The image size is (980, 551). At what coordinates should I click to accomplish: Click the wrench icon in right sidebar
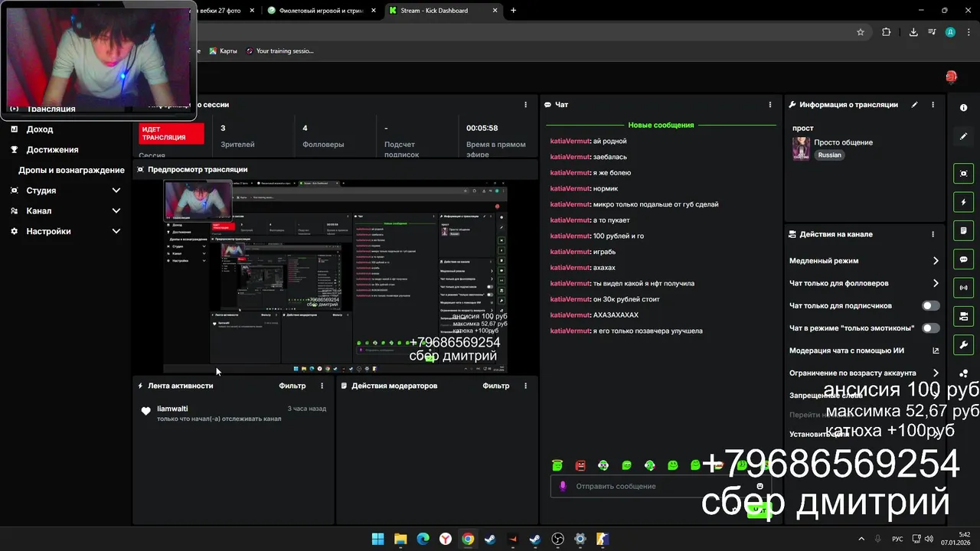(963, 344)
